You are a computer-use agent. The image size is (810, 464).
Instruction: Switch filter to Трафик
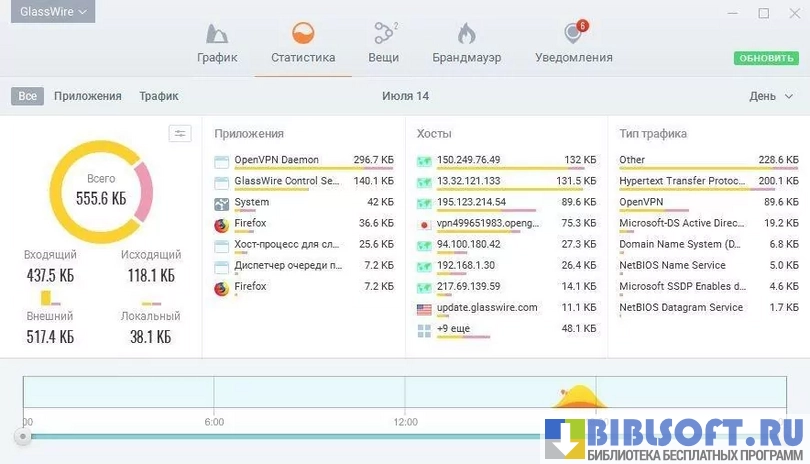159,96
